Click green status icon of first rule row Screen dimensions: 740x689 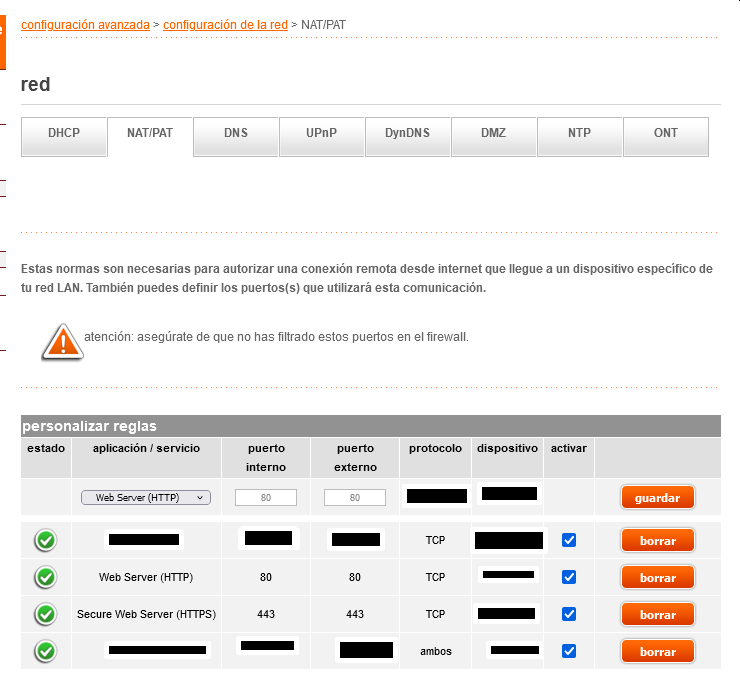point(45,541)
